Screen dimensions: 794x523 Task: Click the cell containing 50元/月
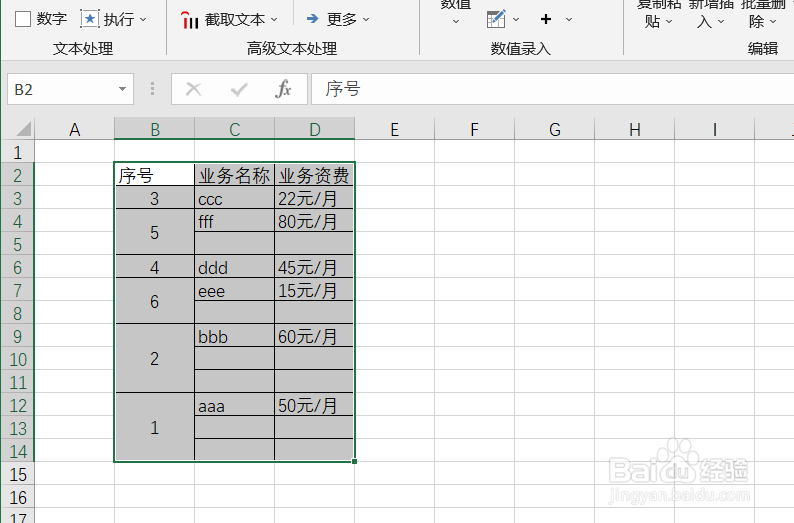tap(314, 405)
